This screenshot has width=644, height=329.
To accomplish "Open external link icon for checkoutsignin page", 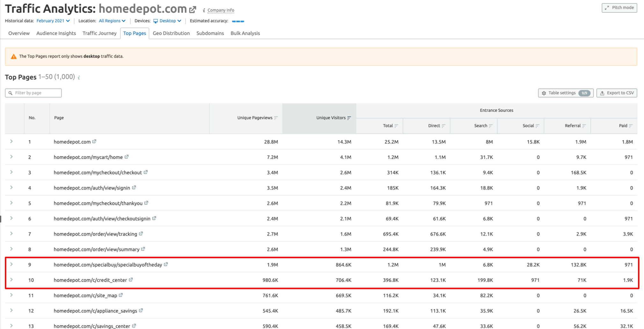I will click(154, 218).
